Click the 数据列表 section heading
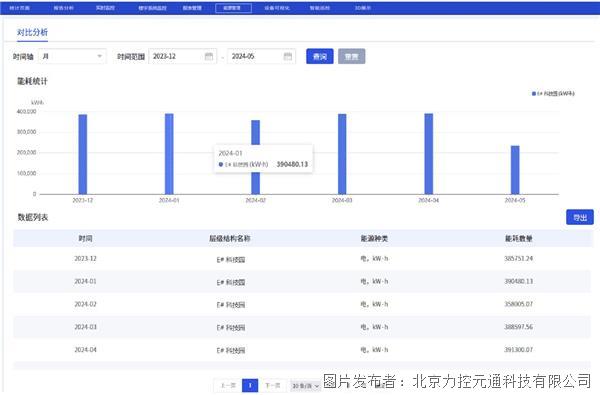 pyautogui.click(x=33, y=217)
